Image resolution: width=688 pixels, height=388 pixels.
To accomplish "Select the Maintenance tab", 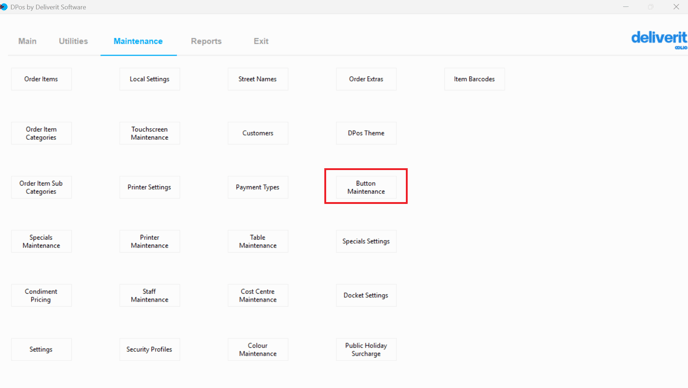I will pyautogui.click(x=138, y=41).
